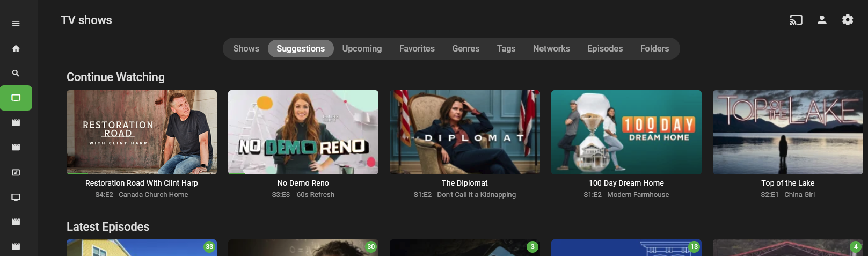The image size is (868, 256).
Task: Open The Diplomat thumbnail image
Action: [465, 132]
